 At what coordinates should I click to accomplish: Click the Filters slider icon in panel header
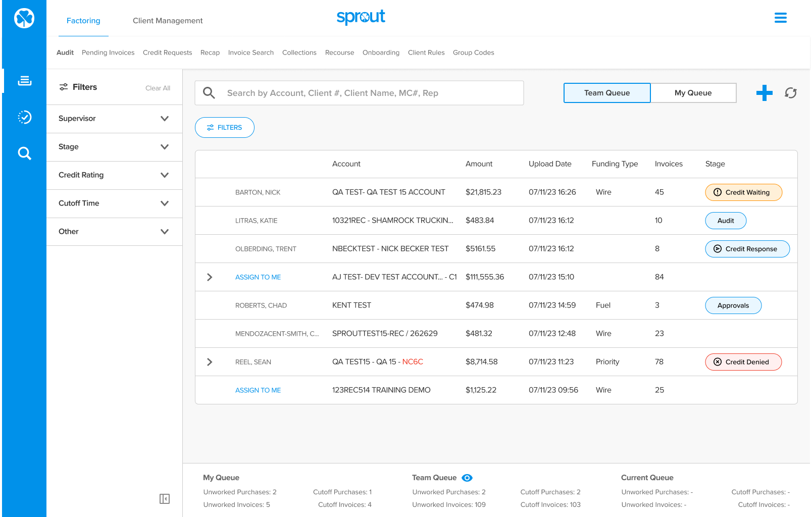(64, 87)
